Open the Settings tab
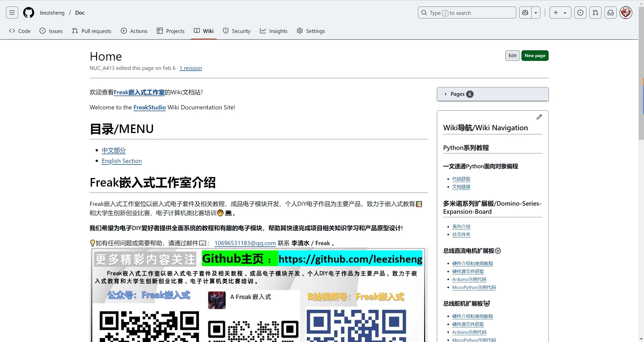Image resolution: width=644 pixels, height=342 pixels. 311,31
